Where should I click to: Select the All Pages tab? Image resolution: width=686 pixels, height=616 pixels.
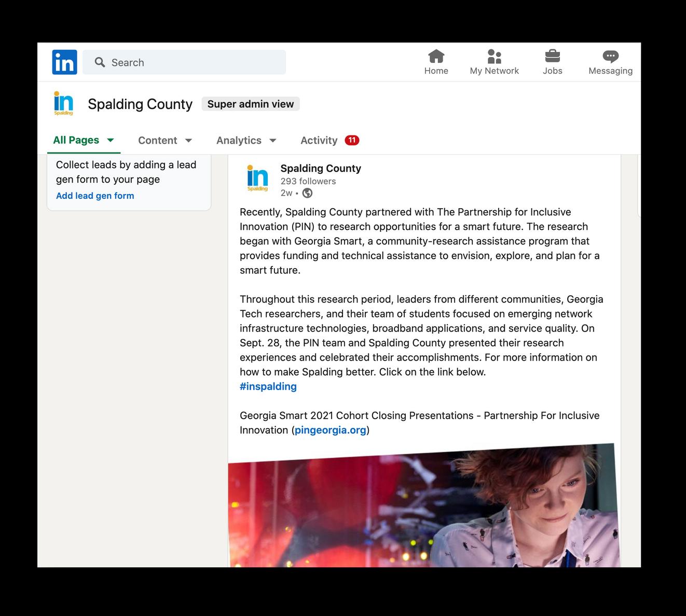point(76,140)
